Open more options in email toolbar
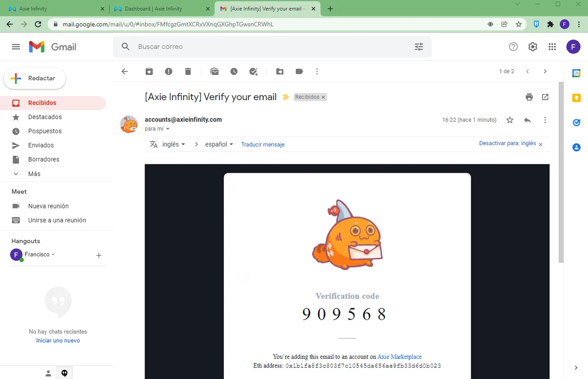 pyautogui.click(x=317, y=71)
